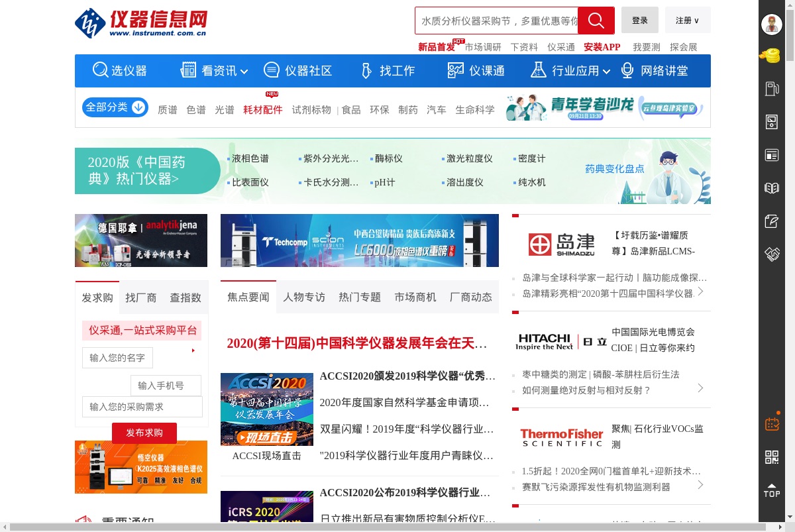Viewport: 795px width, 532px height.
Task: Click the 看资讯 newspaper icon
Action: (x=188, y=70)
